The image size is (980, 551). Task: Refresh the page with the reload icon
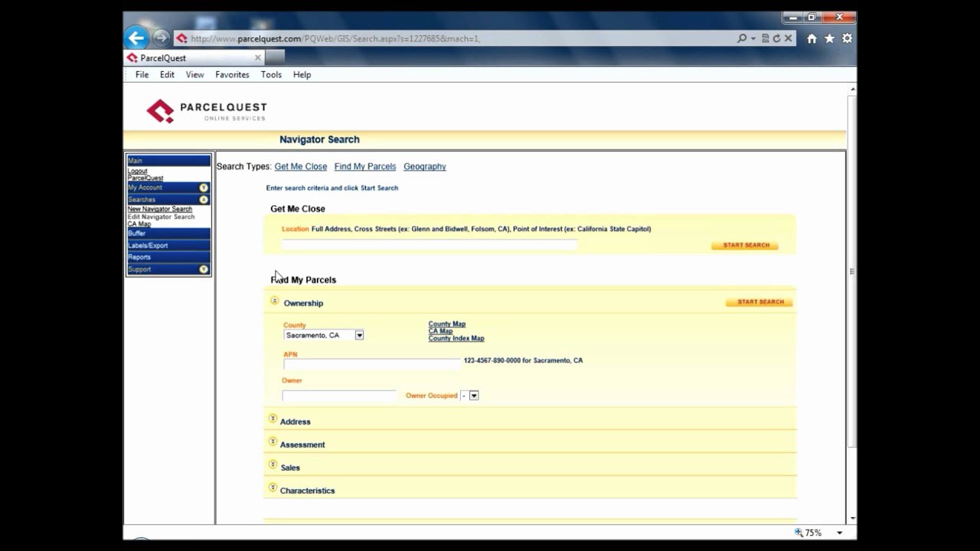click(x=776, y=38)
